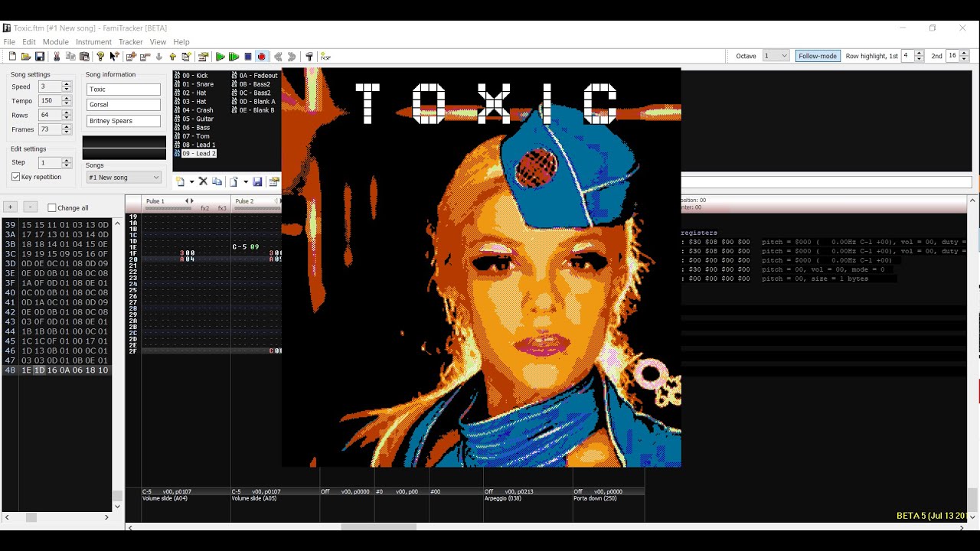980x551 pixels.
Task: Move frame down
Action: pos(158,57)
